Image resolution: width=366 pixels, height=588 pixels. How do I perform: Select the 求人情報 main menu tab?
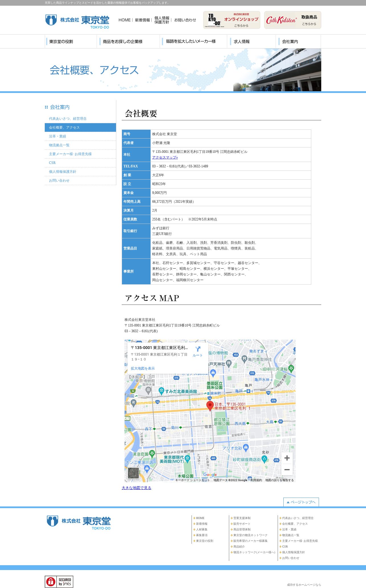coord(252,41)
